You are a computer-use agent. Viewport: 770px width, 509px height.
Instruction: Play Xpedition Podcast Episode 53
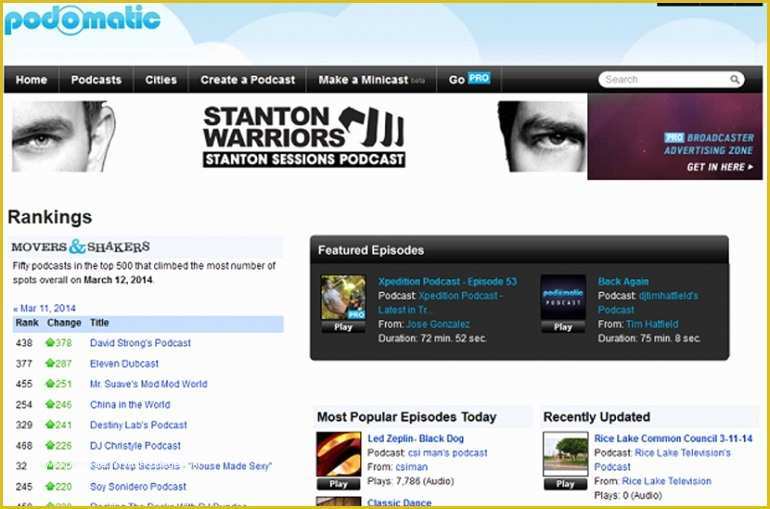[343, 327]
